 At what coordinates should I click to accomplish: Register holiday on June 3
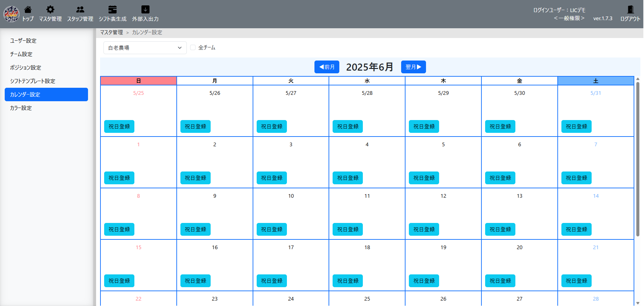[272, 178]
